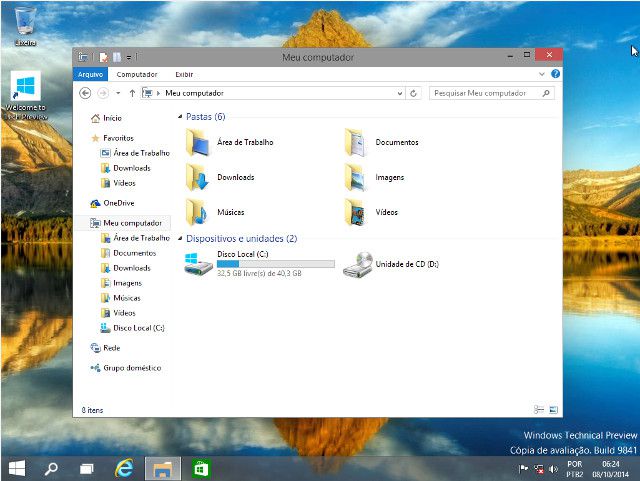Launch Internet Explorer from taskbar
The height and width of the screenshot is (481, 640).
coord(124,468)
